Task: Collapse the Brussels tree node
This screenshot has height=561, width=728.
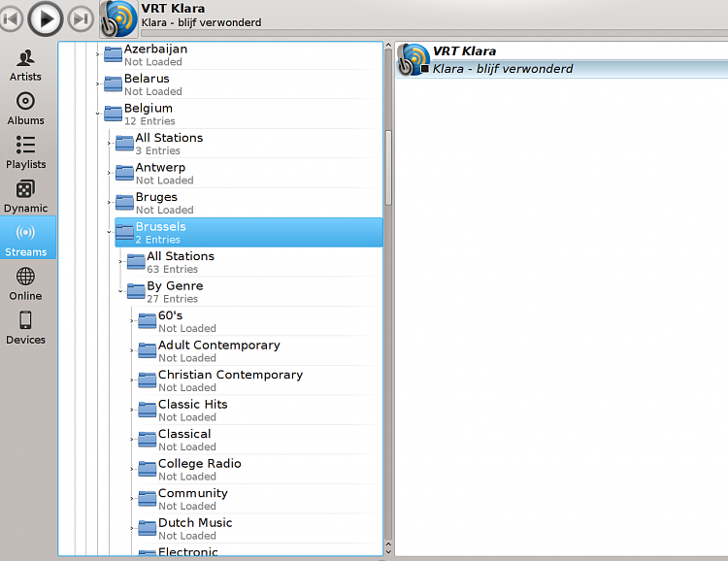Action: [109, 232]
